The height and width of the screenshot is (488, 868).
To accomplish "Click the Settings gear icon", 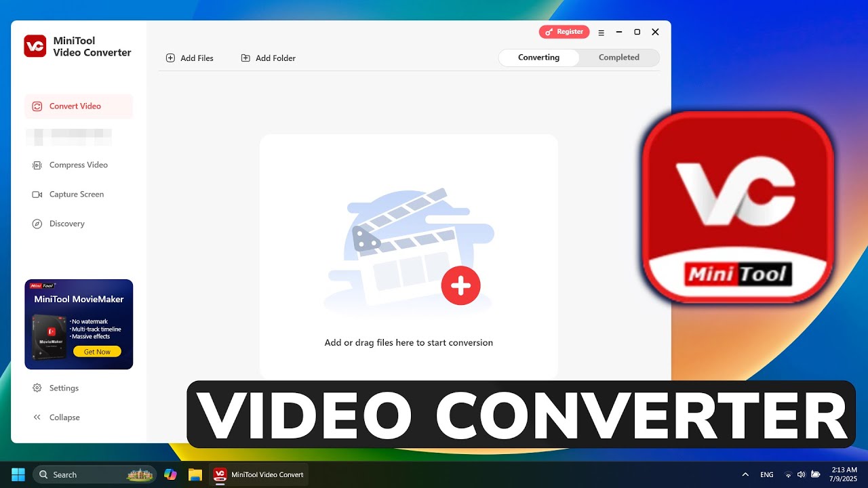I will (x=37, y=388).
